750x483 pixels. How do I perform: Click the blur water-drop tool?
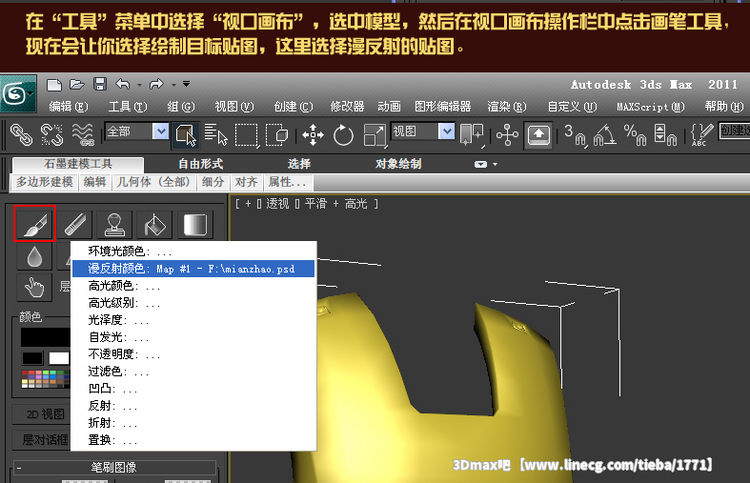click(x=35, y=257)
